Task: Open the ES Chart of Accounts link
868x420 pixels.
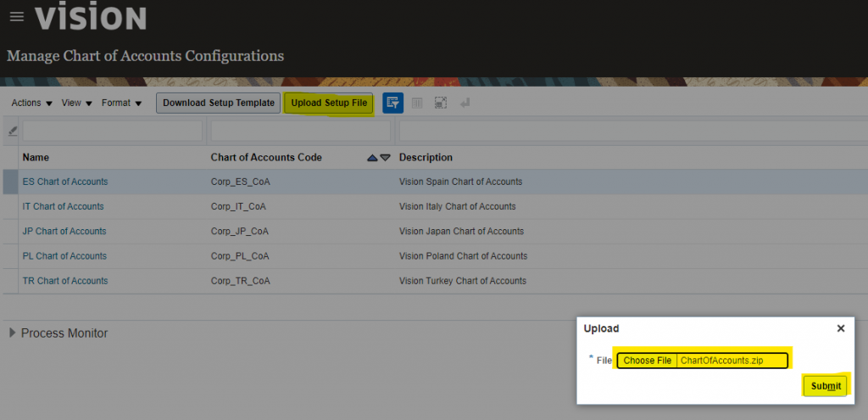Action: (x=64, y=182)
